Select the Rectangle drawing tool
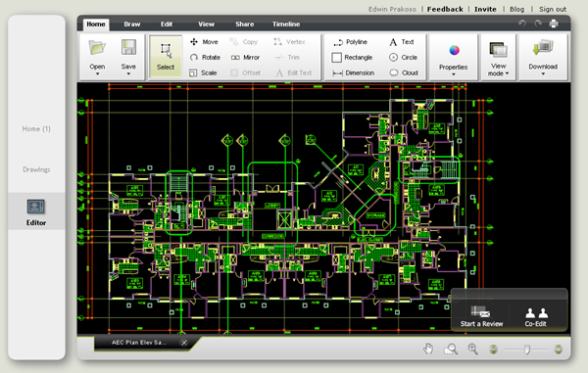588x373 pixels. 352,58
